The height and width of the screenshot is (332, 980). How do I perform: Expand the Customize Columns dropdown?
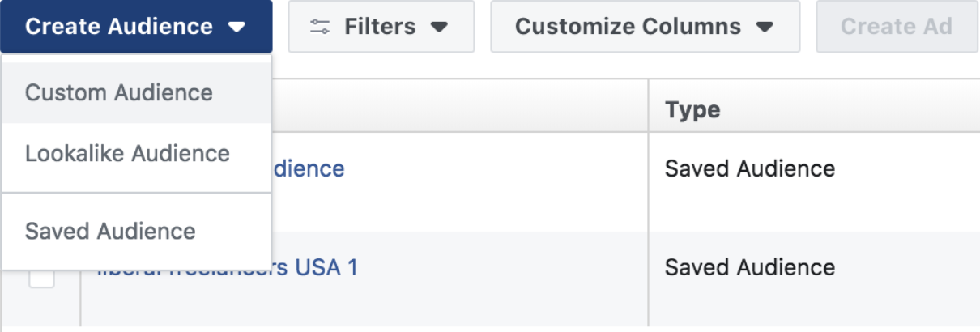pos(646,27)
